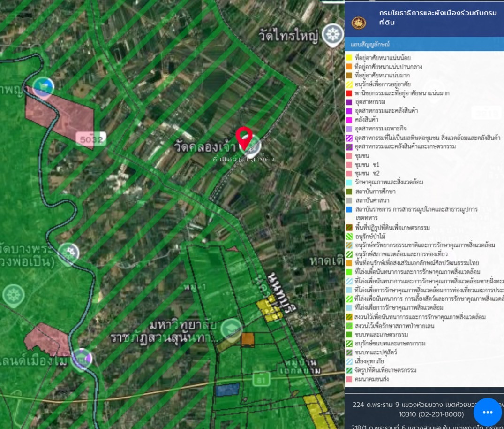Click the legend label อนุรักษ์เพื่อการอยู่อาศัย
Image resolution: width=504 pixels, height=429 pixels.
(x=383, y=84)
